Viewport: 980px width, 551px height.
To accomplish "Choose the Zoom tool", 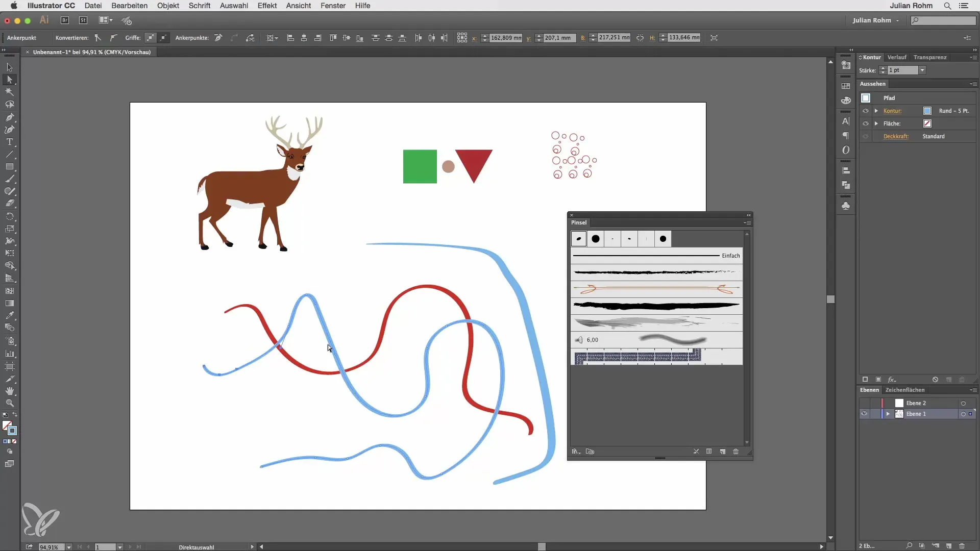I will pyautogui.click(x=10, y=404).
